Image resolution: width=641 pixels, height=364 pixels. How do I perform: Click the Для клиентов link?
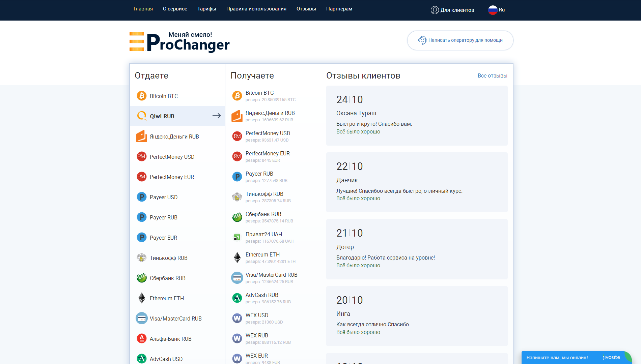(457, 10)
